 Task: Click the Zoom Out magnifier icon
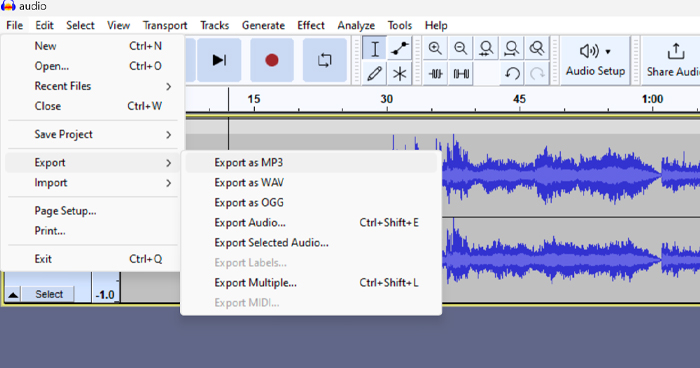pyautogui.click(x=461, y=48)
